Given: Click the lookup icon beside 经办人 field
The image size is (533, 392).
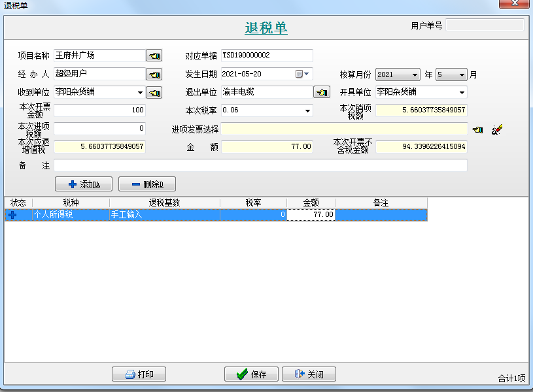Looking at the screenshot, I should tap(154, 74).
